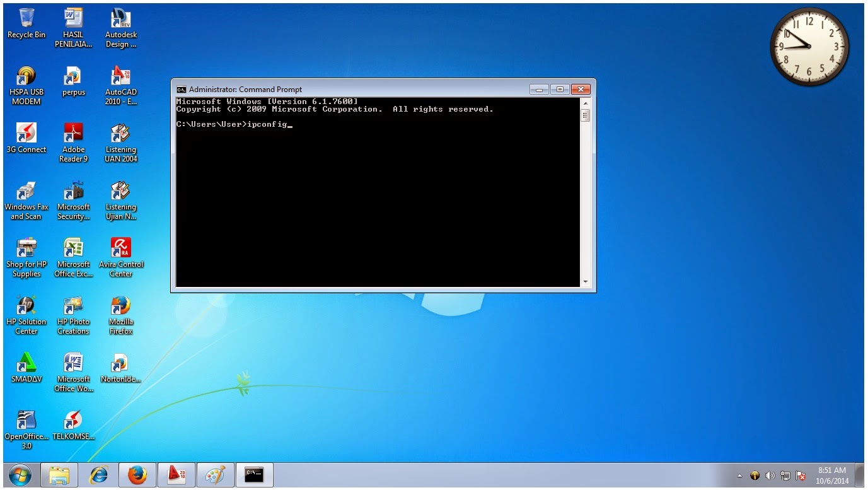Minimize the Command Prompt window
Screen dimensions: 868x490
[x=538, y=89]
